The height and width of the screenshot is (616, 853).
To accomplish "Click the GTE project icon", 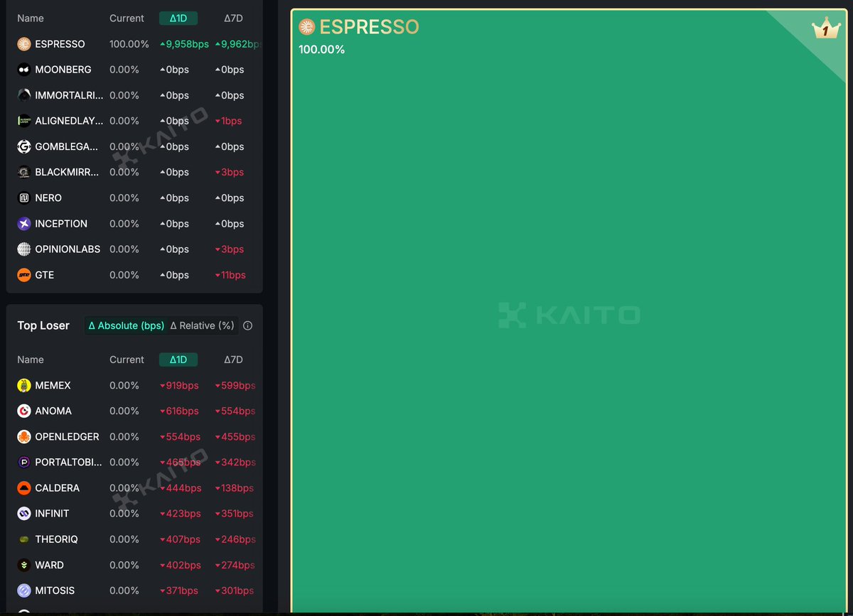I will [24, 275].
